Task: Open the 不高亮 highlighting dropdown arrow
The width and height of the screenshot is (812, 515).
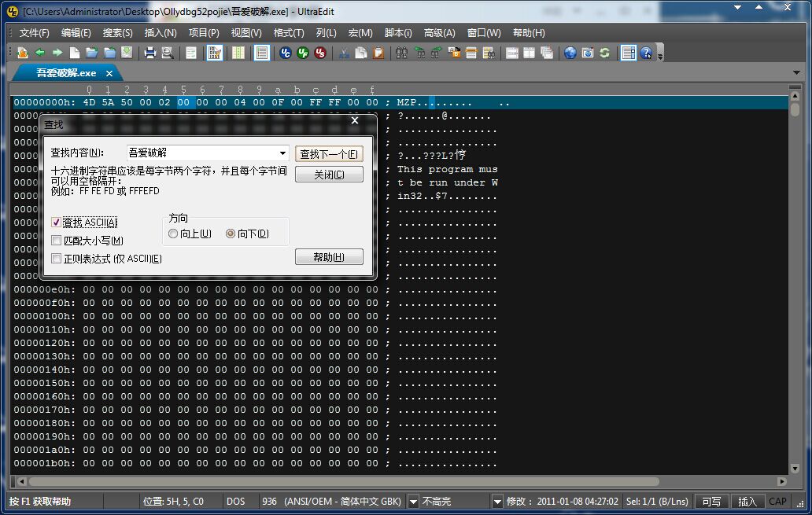Action: pos(497,502)
